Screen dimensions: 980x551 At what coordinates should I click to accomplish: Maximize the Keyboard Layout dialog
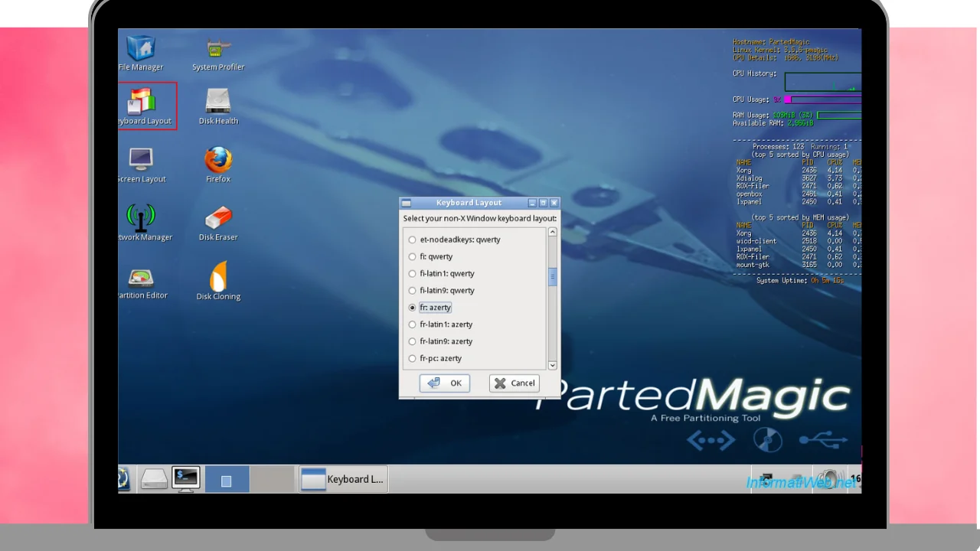click(x=543, y=203)
